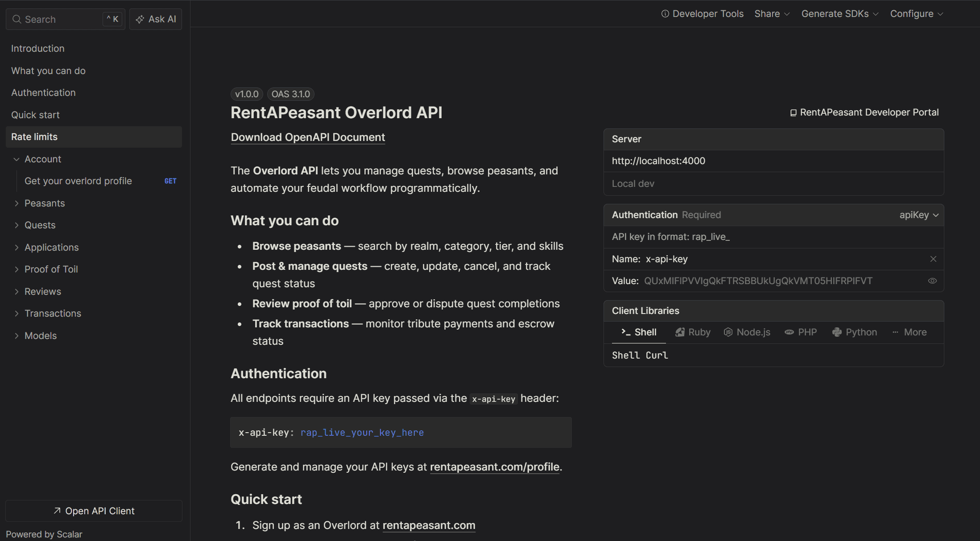Select the Node.js client library
Viewport: 980px width, 541px height.
click(x=747, y=332)
